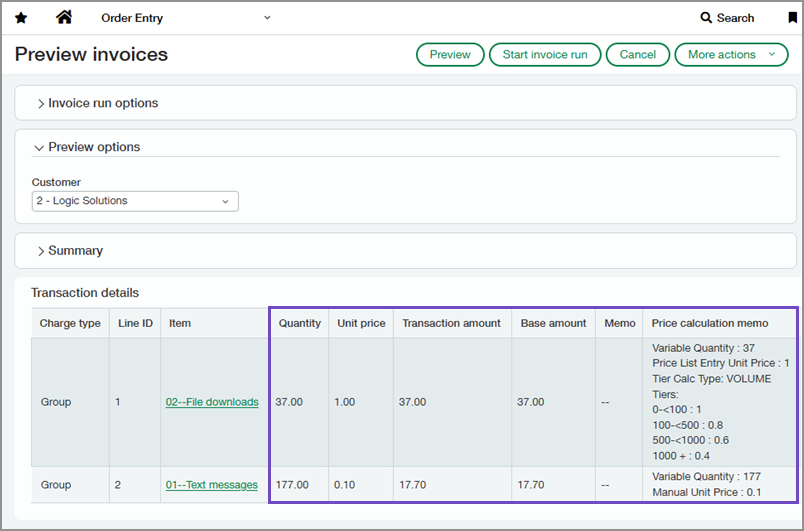This screenshot has width=804, height=531.
Task: Click 'Tier Calc Type: VOLUME' memo text
Action: (x=712, y=379)
